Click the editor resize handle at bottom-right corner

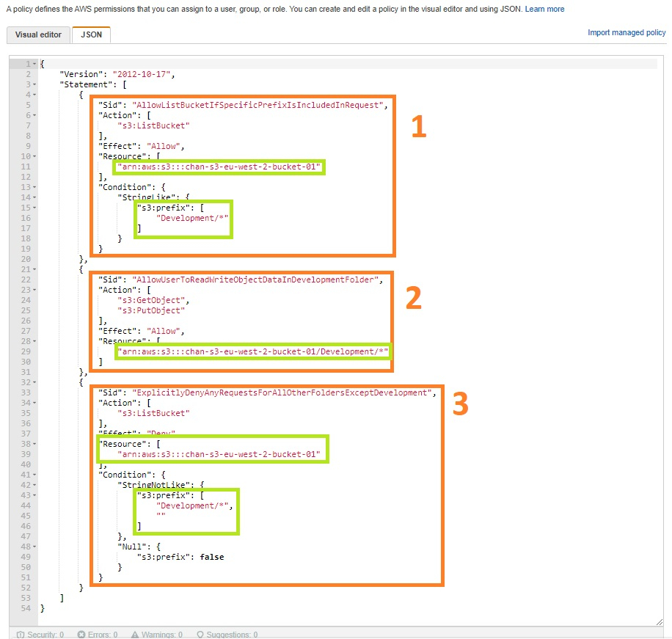pos(660,622)
